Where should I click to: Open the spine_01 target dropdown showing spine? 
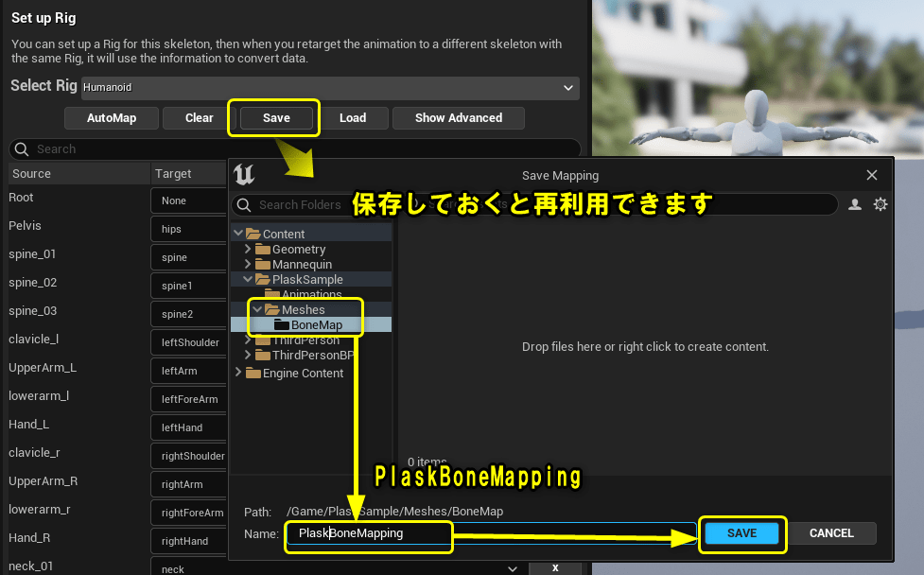click(189, 257)
